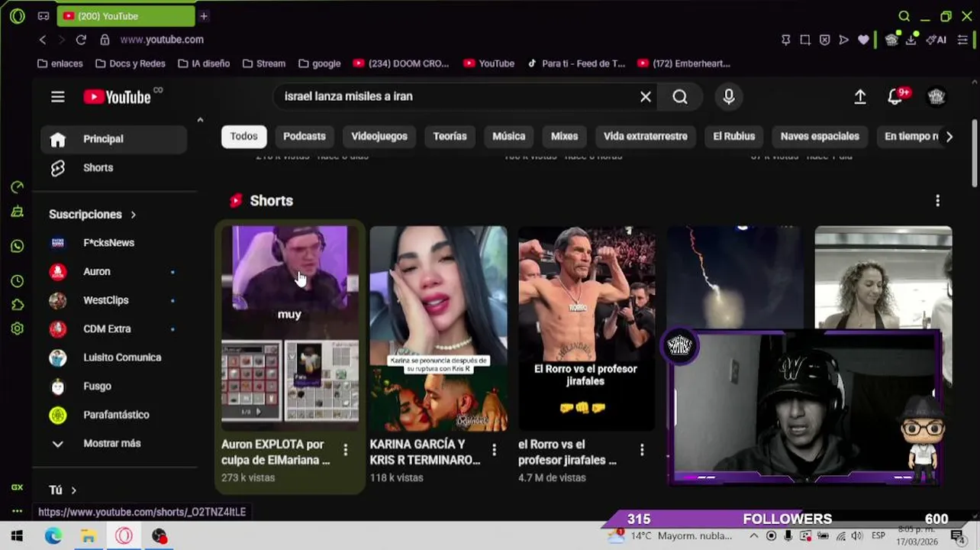
Task: Open the Auron EXPLOTA short thumbnail
Action: (x=290, y=328)
